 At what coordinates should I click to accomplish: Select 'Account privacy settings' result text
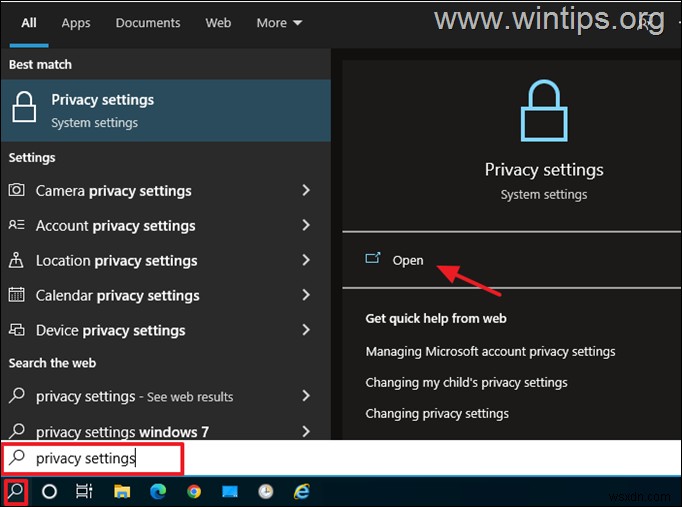(x=115, y=226)
